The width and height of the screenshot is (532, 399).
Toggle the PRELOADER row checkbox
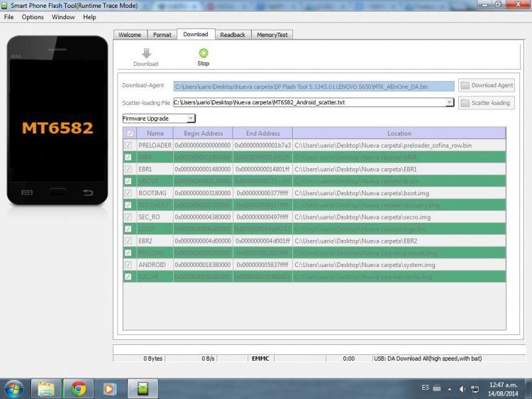[x=128, y=146]
